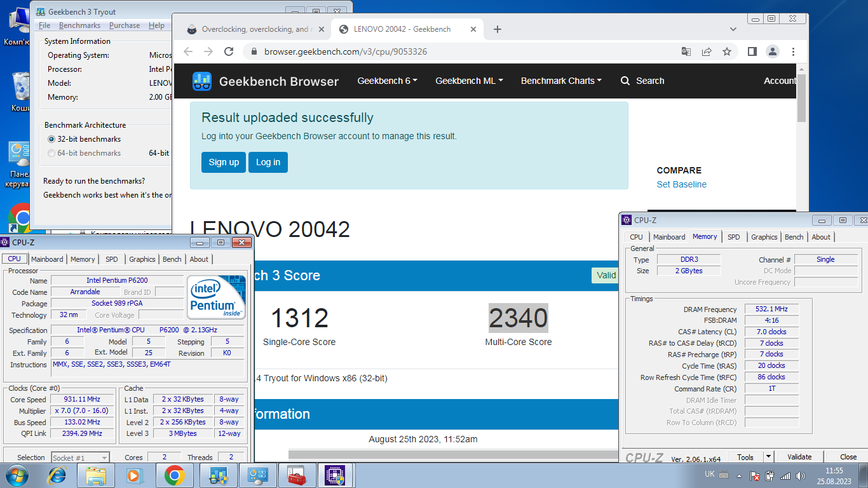The image size is (868, 488).
Task: Reload the Geekbench result page
Action: [229, 51]
